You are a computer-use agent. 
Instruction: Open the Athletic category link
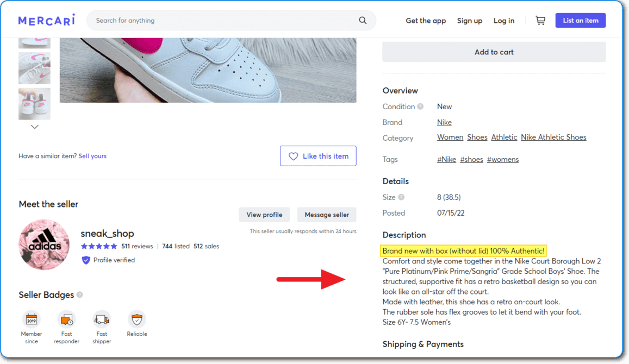tap(504, 137)
